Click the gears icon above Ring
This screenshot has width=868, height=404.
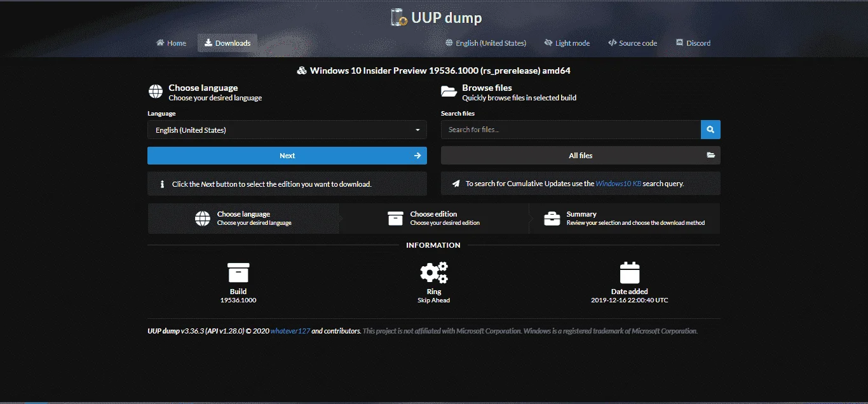[434, 273]
